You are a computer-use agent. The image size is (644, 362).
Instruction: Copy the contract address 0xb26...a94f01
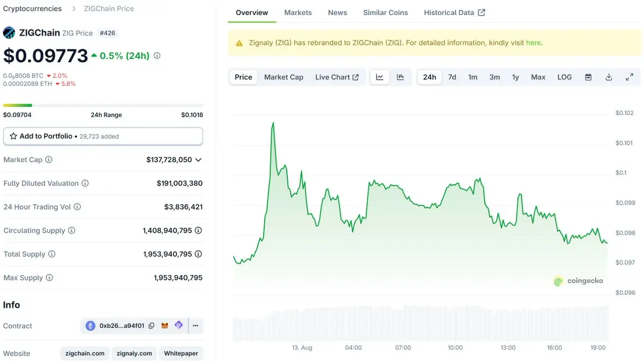point(151,326)
